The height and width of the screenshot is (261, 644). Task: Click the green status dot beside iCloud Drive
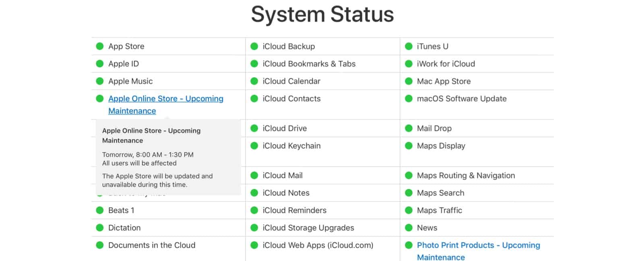[x=254, y=128]
